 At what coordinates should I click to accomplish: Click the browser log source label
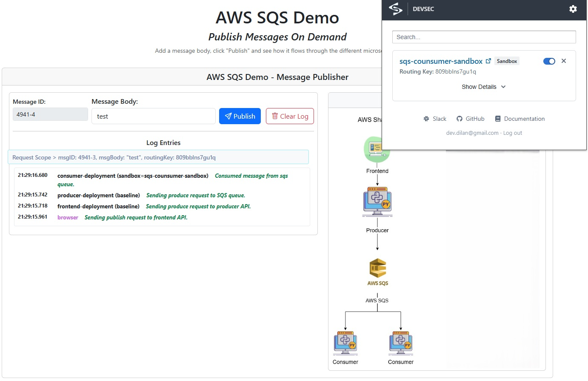[68, 217]
